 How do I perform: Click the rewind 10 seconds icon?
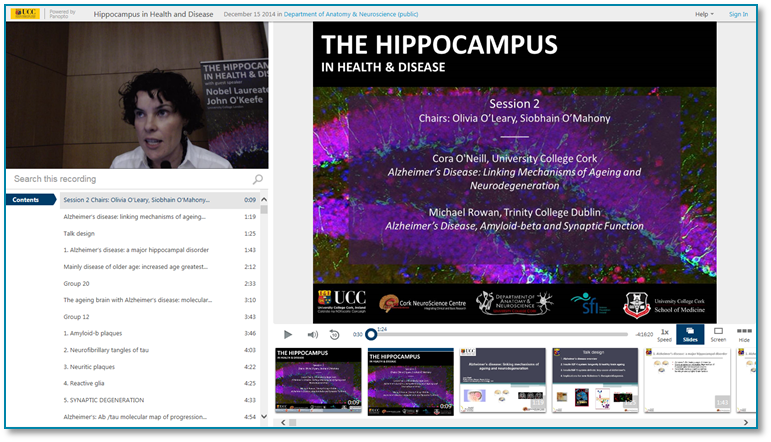click(x=334, y=334)
